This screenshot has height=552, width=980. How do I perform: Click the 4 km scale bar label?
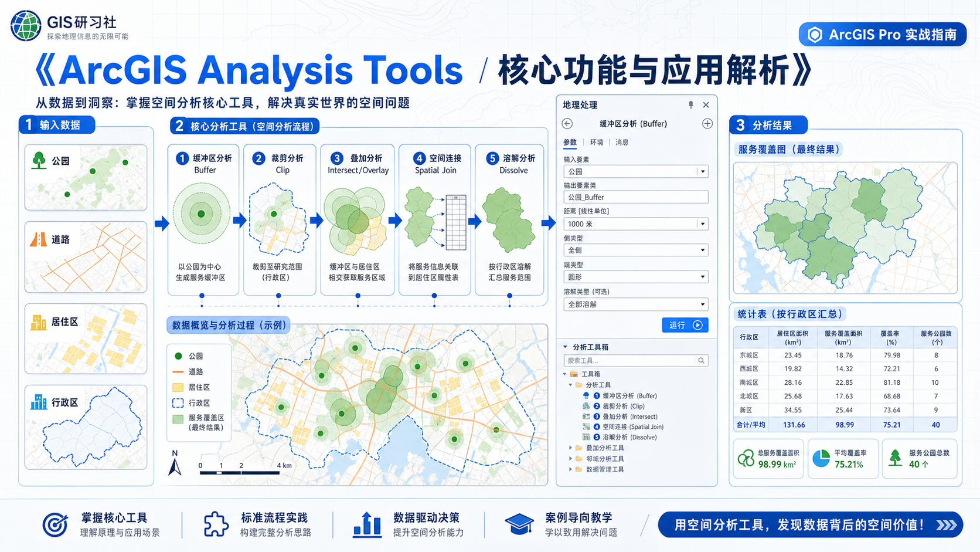click(x=284, y=465)
